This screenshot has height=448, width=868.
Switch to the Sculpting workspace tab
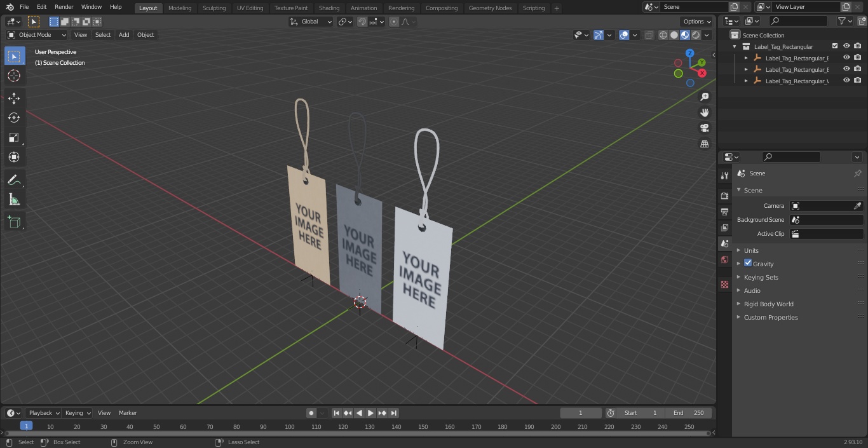coord(214,8)
